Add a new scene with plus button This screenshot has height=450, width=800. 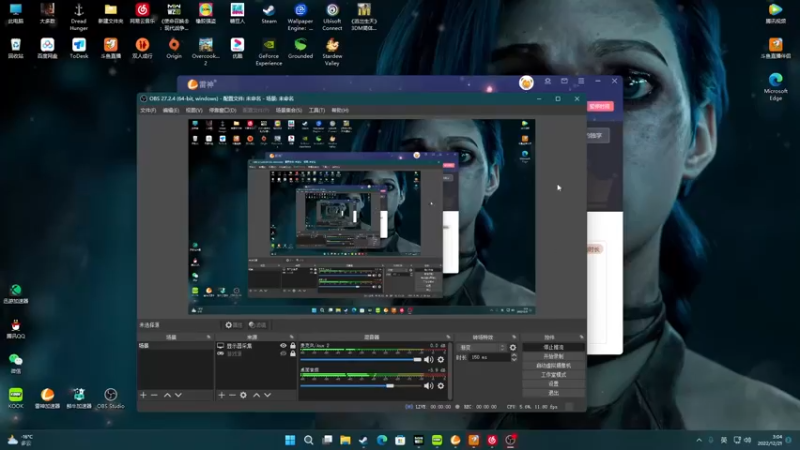point(143,395)
